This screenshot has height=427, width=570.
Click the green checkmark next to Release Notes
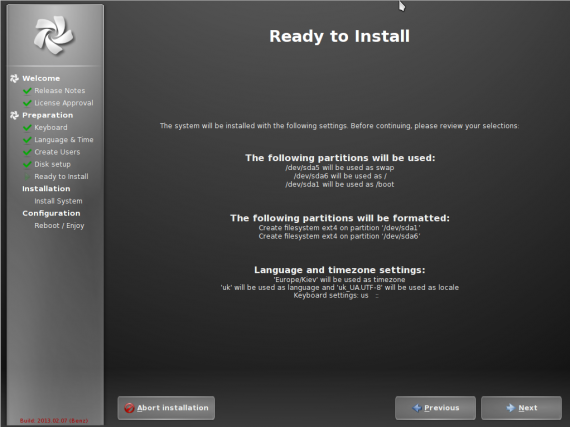[x=27, y=90]
